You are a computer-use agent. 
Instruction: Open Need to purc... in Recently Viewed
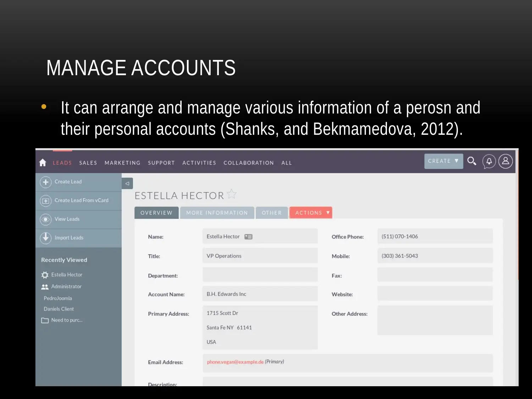pos(67,320)
